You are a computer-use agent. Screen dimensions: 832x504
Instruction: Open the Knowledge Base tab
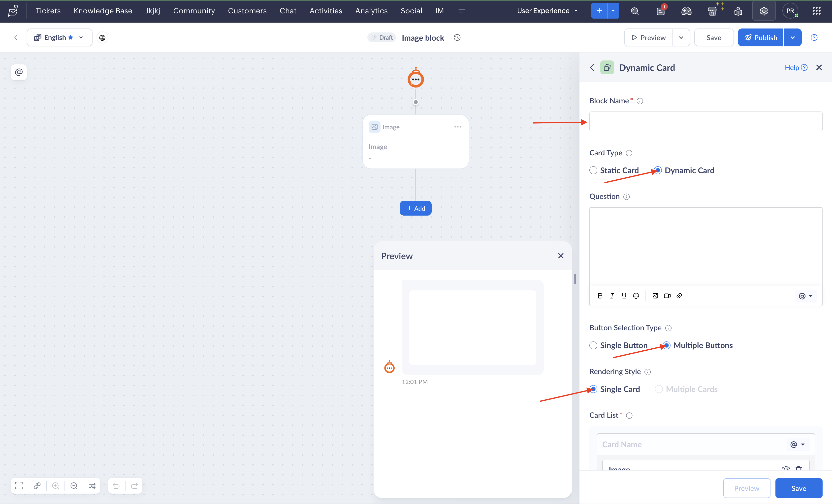coord(103,11)
